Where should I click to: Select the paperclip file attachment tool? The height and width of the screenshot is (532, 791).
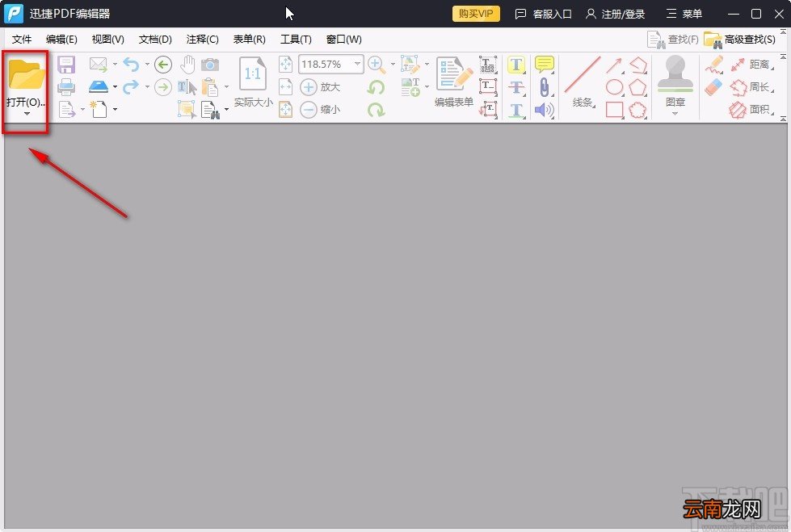click(x=545, y=86)
